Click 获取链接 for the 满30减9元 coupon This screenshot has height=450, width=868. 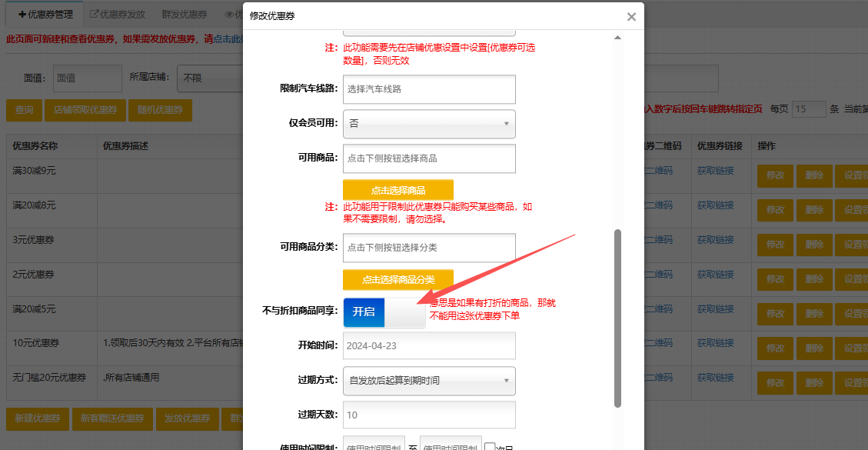[x=715, y=171]
